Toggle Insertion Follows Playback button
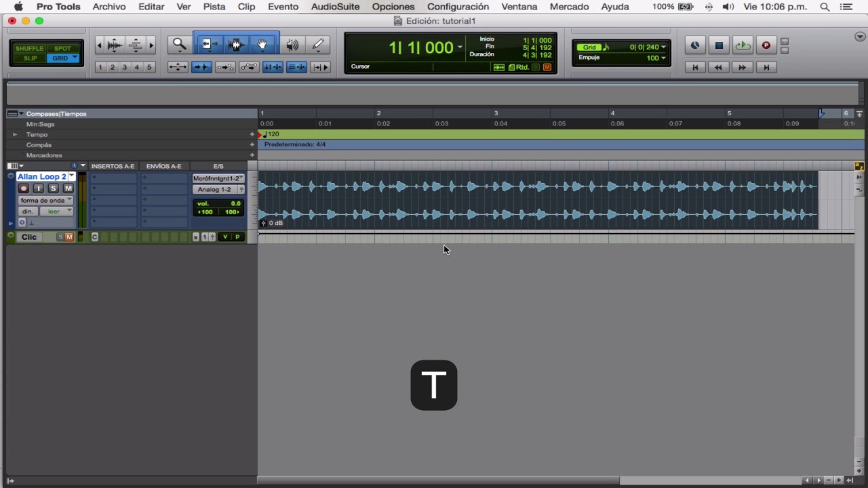Viewport: 868px width, 488px height. click(320, 67)
